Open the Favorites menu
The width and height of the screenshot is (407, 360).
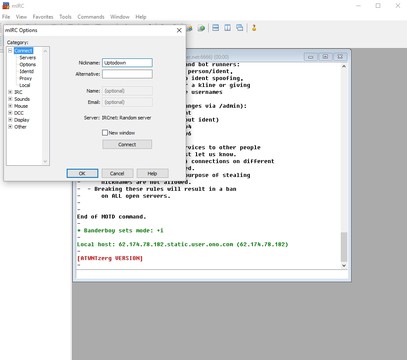43,17
